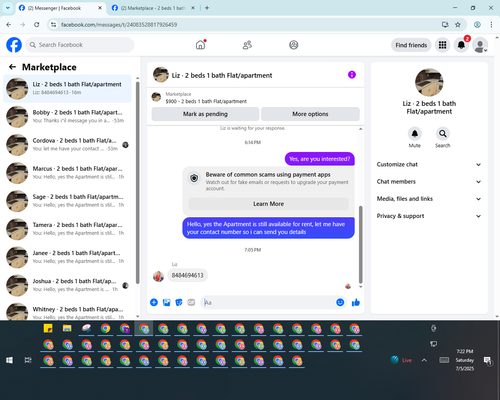The image size is (500, 400).
Task: Open taskbar clock showing 7:22 PM
Action: click(x=465, y=360)
